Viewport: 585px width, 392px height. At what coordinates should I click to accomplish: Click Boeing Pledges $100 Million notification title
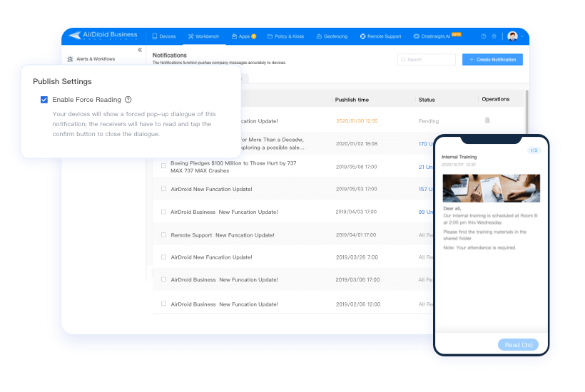coord(233,167)
